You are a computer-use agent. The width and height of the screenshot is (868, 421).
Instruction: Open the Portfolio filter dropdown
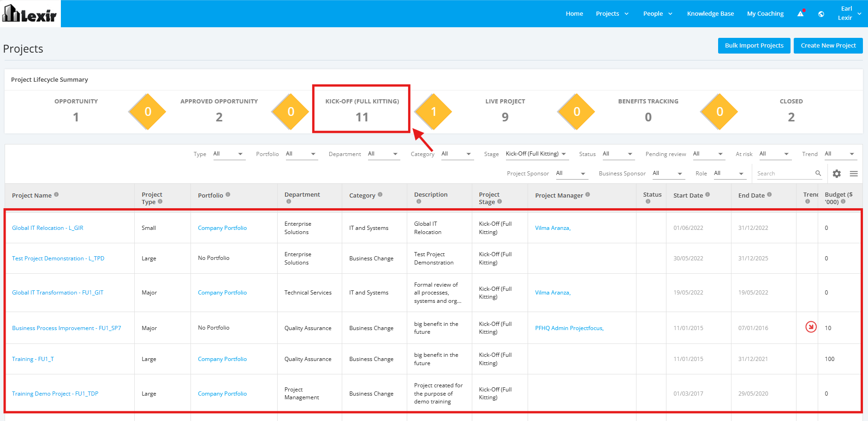[x=301, y=154]
